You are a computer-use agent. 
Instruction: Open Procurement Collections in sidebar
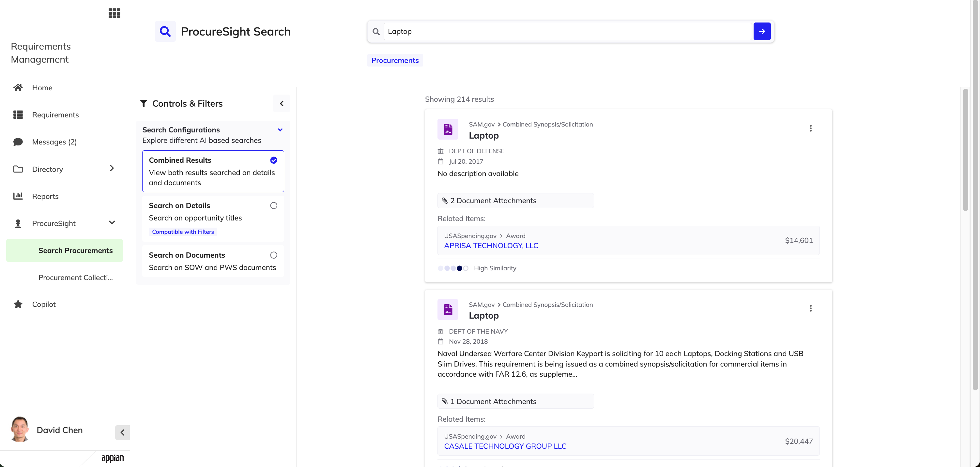76,278
